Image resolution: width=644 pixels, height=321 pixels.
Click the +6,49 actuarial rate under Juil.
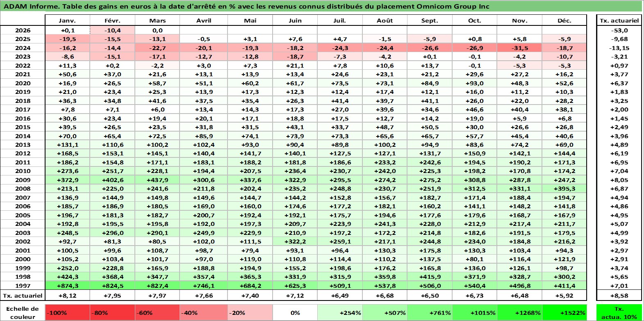coord(340,296)
